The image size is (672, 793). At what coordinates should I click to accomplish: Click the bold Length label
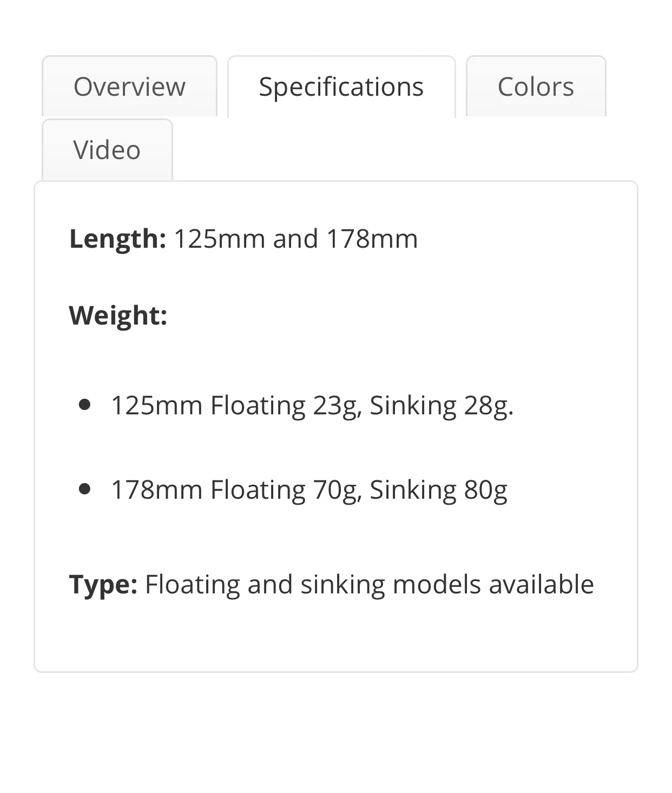(117, 239)
